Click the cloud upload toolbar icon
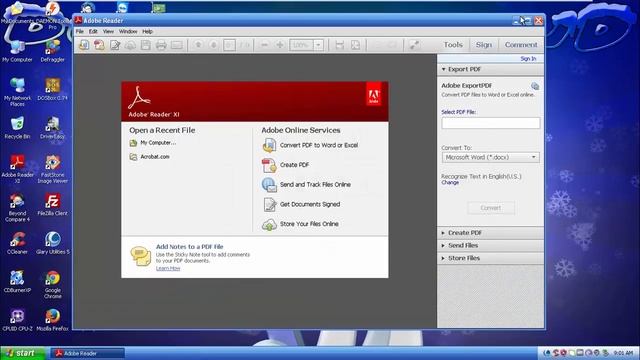 (130, 45)
